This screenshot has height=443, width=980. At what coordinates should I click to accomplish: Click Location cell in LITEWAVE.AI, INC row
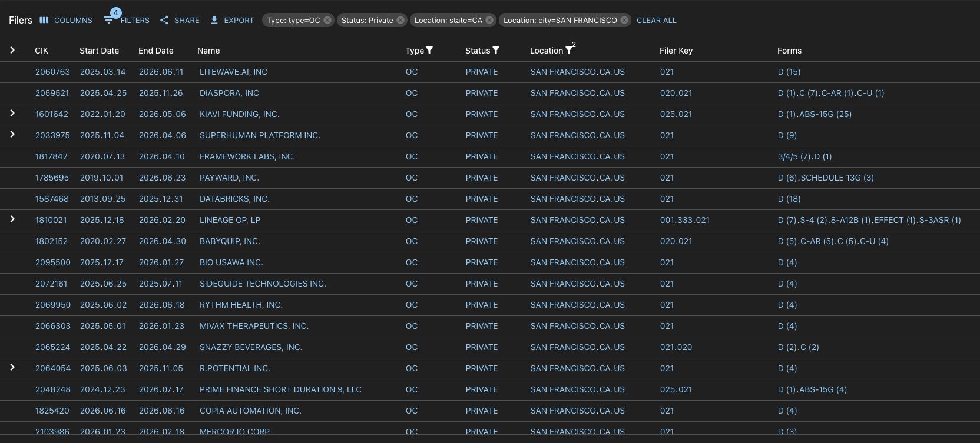pyautogui.click(x=578, y=72)
